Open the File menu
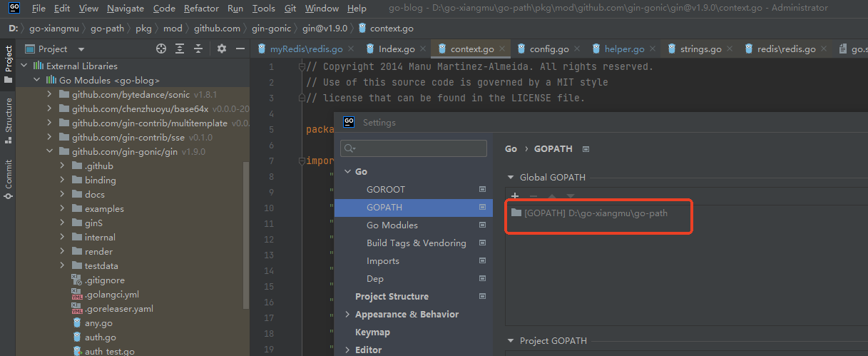 click(39, 9)
